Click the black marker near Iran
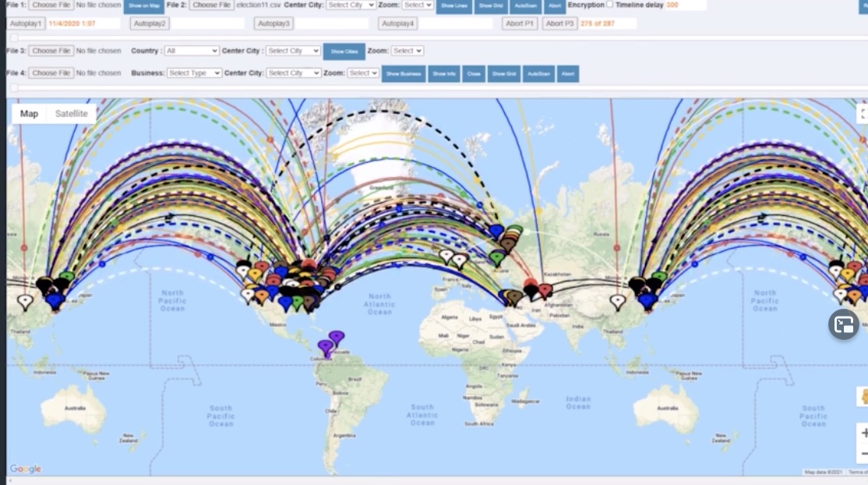 click(531, 290)
